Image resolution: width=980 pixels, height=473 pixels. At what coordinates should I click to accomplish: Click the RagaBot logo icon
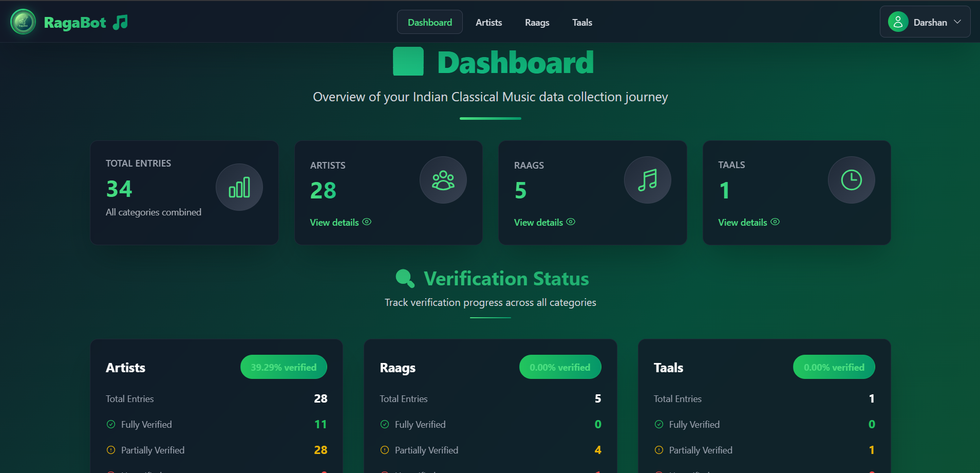(23, 22)
